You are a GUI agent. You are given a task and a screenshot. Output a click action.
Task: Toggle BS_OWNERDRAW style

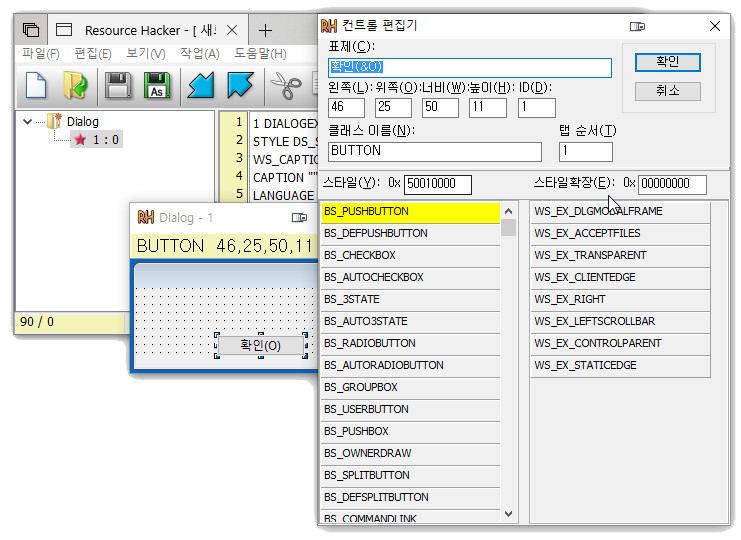tap(410, 454)
